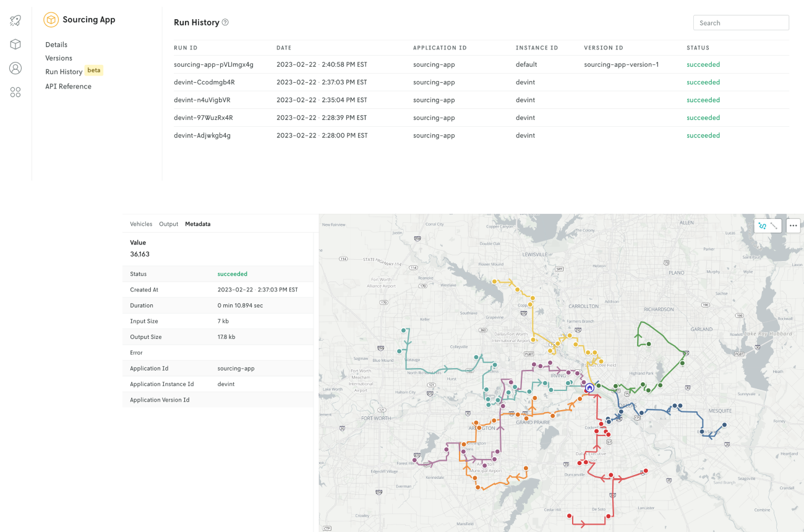Click Duration value 0 min 10.894 sec
804x532 pixels.
coord(241,306)
